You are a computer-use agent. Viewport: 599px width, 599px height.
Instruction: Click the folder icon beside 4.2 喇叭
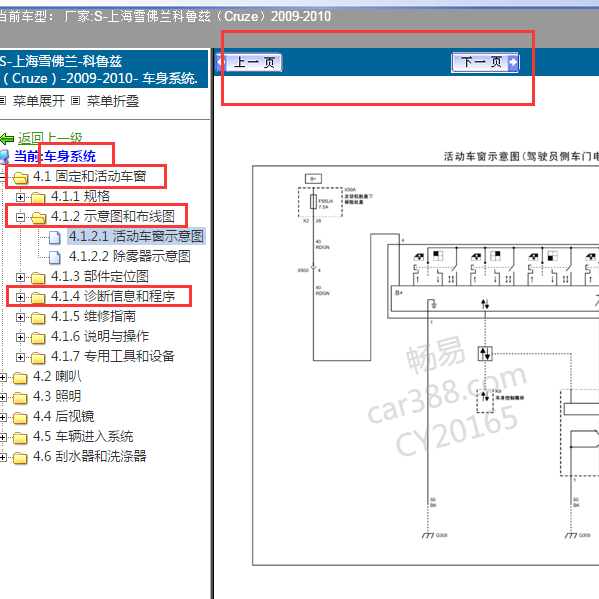click(20, 378)
